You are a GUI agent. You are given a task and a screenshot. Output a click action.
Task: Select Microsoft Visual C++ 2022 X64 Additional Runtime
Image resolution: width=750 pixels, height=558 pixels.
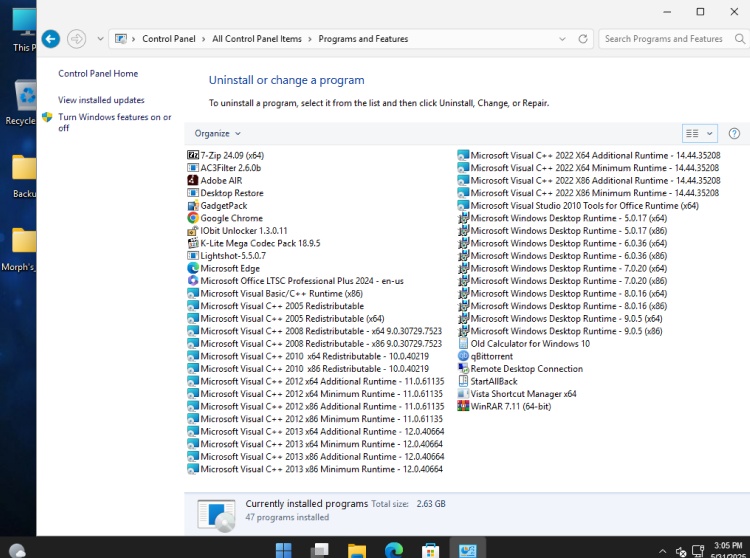coord(589,155)
